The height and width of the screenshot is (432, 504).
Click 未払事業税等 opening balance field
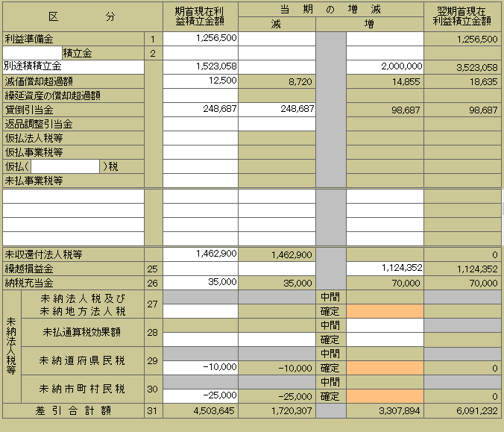point(201,181)
